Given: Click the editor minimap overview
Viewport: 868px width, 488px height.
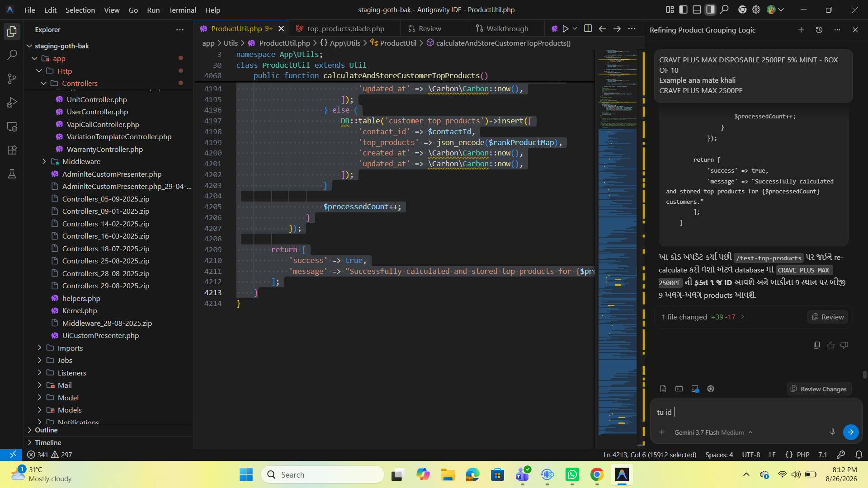Looking at the screenshot, I should (617, 244).
